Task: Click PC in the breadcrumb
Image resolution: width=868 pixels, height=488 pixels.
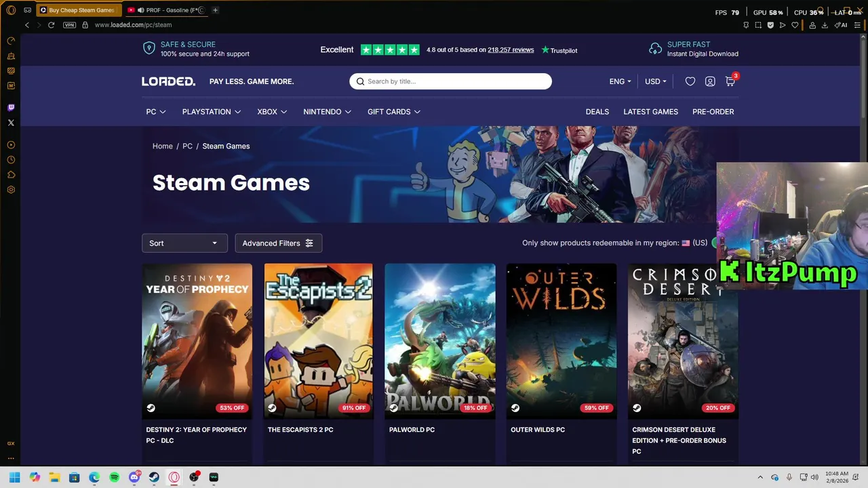Action: tap(187, 146)
